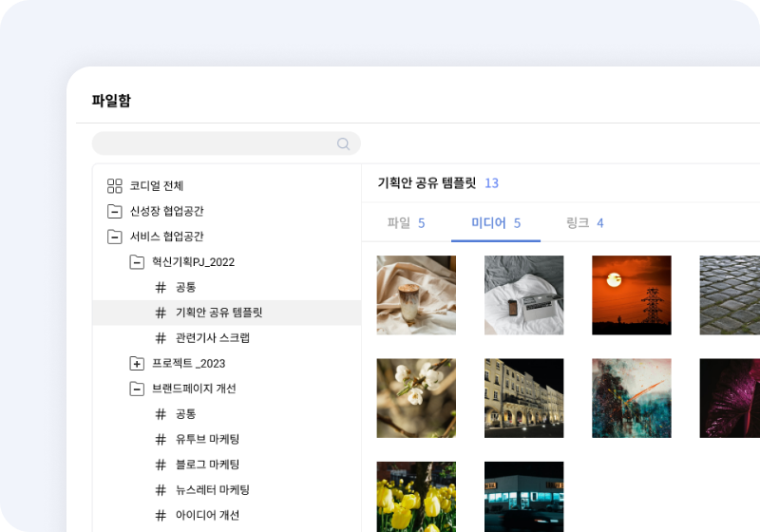The height and width of the screenshot is (532, 760).
Task: Select 신성장 협업공간 label
Action: [x=167, y=211]
